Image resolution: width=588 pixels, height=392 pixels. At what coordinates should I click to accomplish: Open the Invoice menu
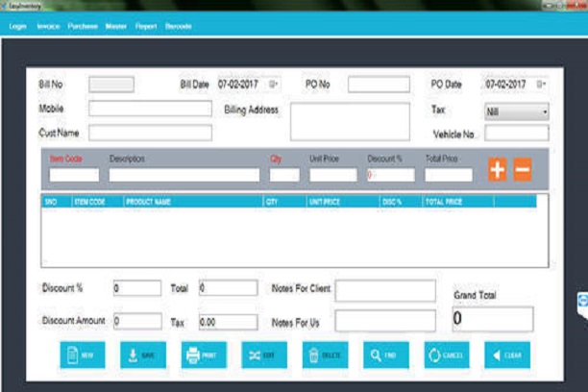tap(48, 26)
